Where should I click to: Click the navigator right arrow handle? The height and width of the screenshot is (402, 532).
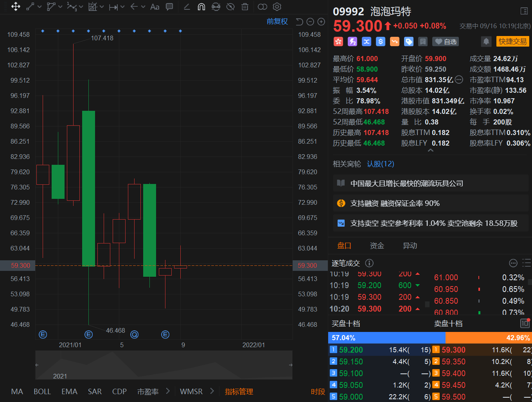coord(291,365)
